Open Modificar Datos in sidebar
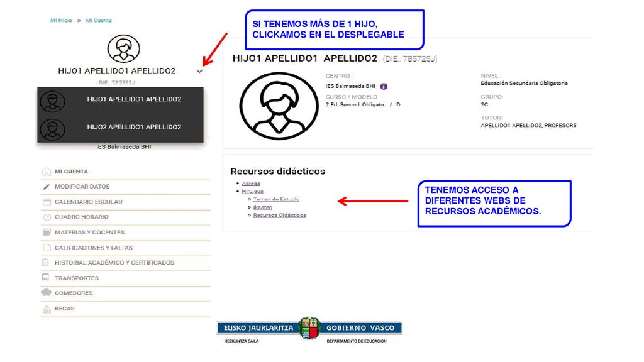This screenshot has height=362, width=644. point(82,187)
